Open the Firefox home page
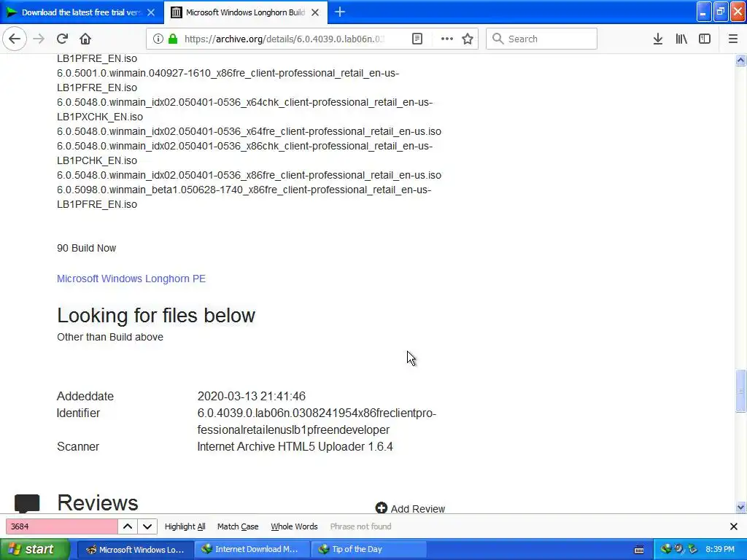The width and height of the screenshot is (747, 560). 85,39
